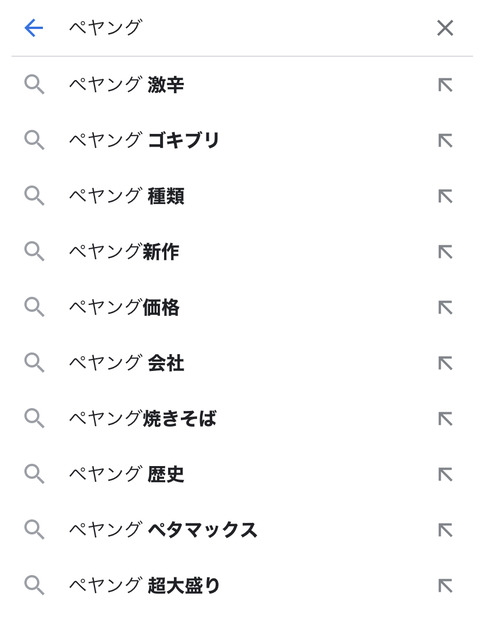Fill query arrow for ペヤング焼きそば
Image resolution: width=480 pixels, height=622 pixels.
click(445, 419)
